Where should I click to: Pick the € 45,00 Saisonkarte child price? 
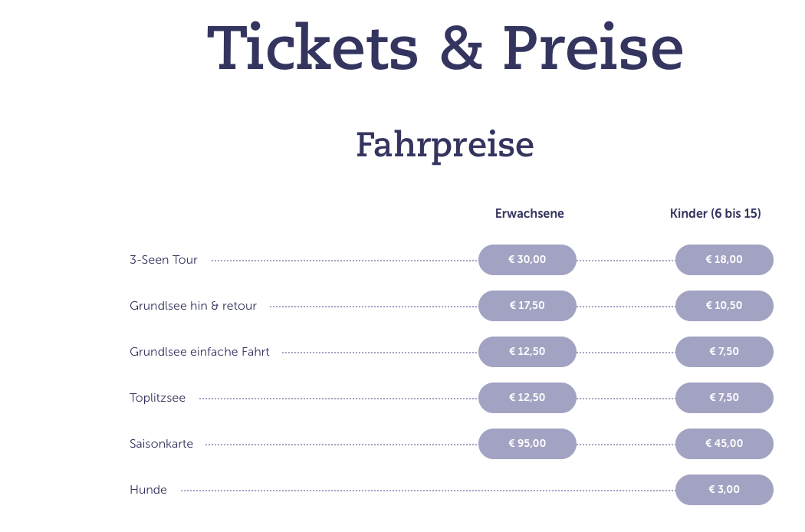[724, 444]
